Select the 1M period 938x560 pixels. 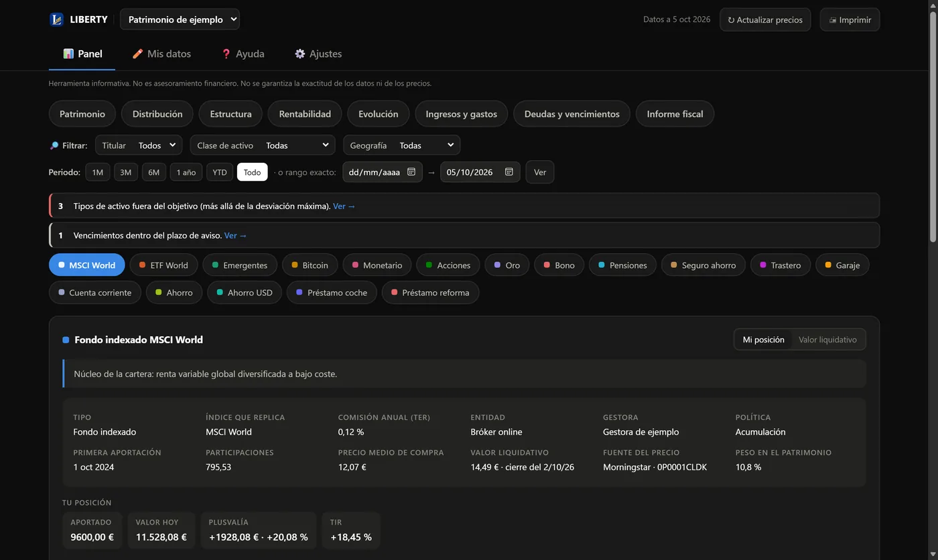coord(98,172)
